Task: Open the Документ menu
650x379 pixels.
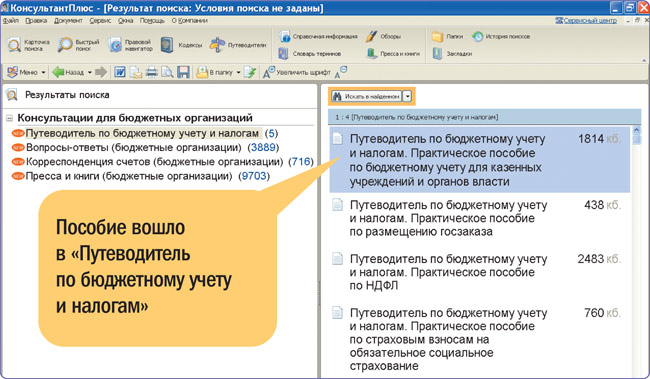Action: coord(68,20)
